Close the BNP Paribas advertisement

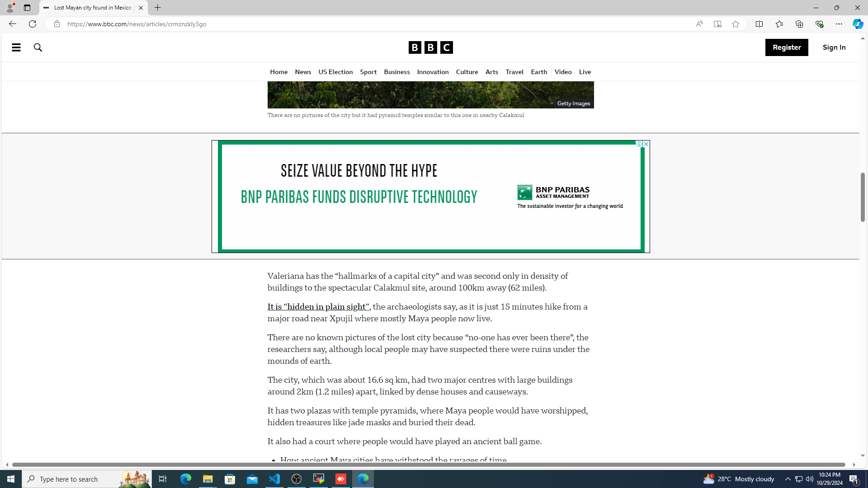(646, 144)
